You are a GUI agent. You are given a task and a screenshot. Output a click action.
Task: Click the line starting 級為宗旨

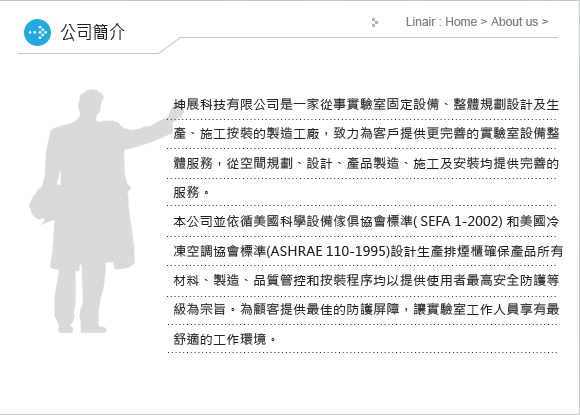366,309
